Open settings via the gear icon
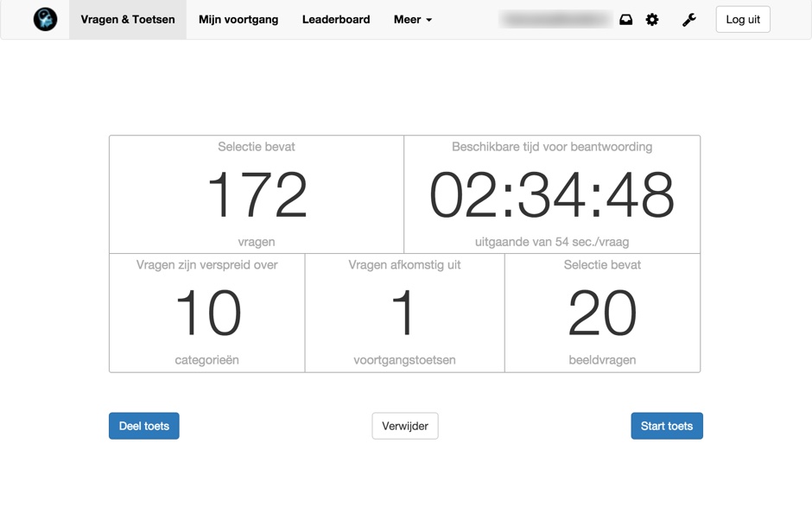 point(652,20)
